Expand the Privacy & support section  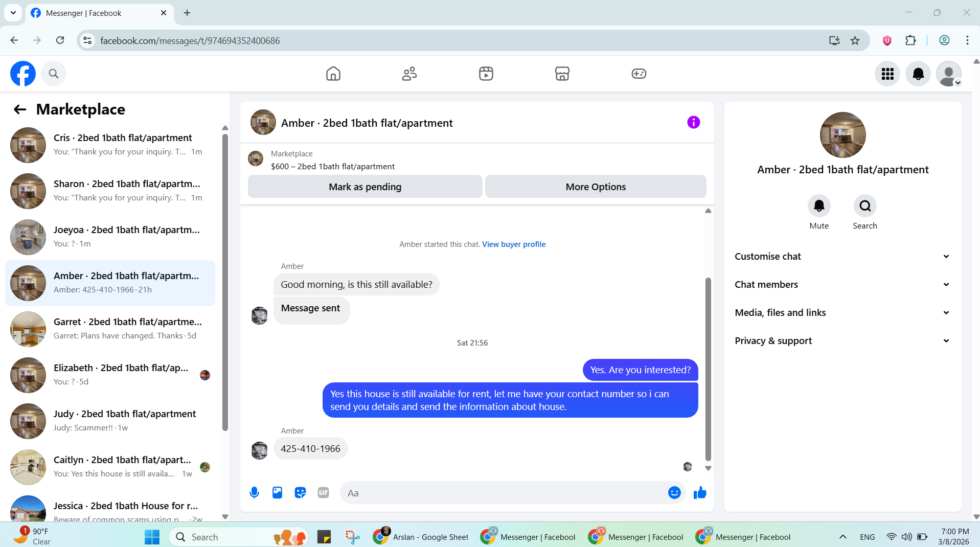pyautogui.click(x=842, y=341)
